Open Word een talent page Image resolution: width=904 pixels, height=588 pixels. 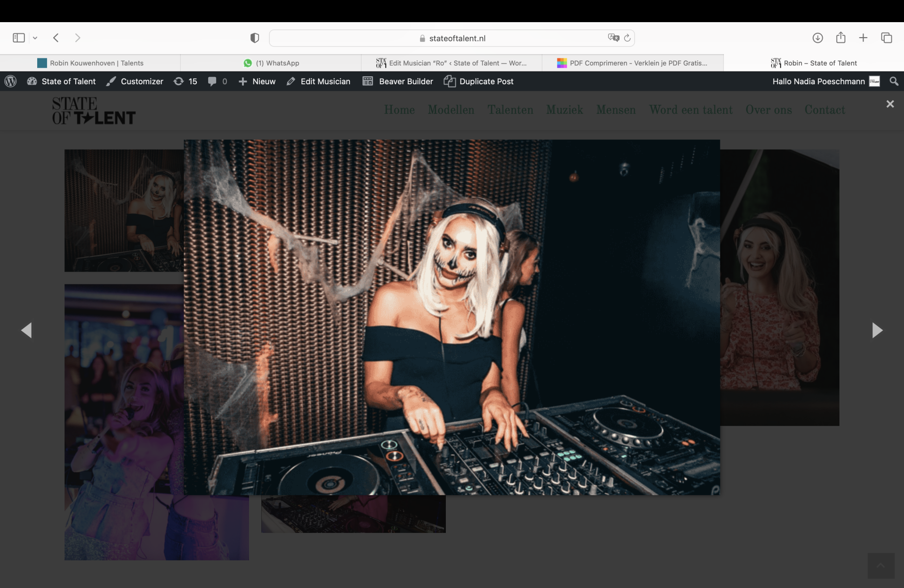(691, 110)
